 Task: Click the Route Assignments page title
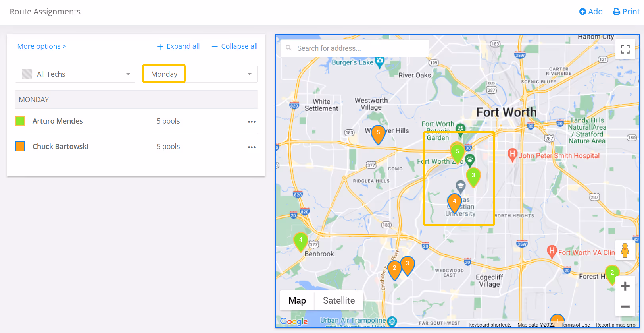45,12
